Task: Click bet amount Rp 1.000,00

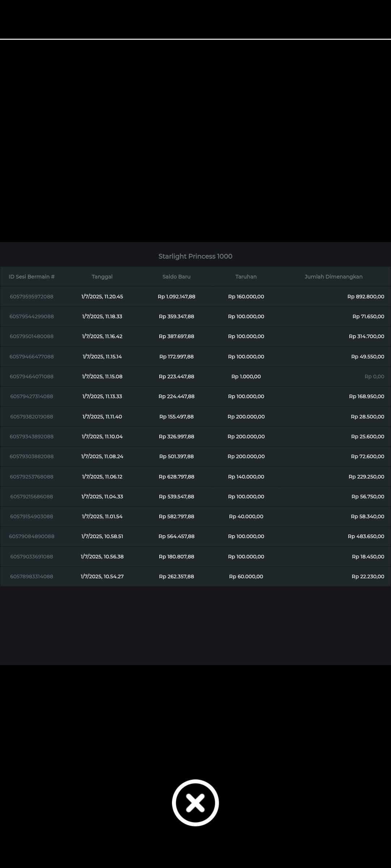Action: pyautogui.click(x=246, y=376)
